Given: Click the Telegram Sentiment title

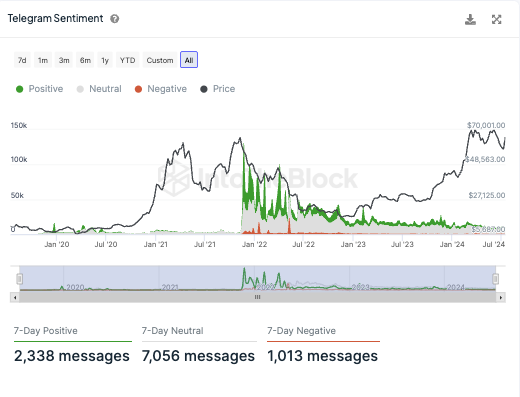Looking at the screenshot, I should click(x=55, y=18).
